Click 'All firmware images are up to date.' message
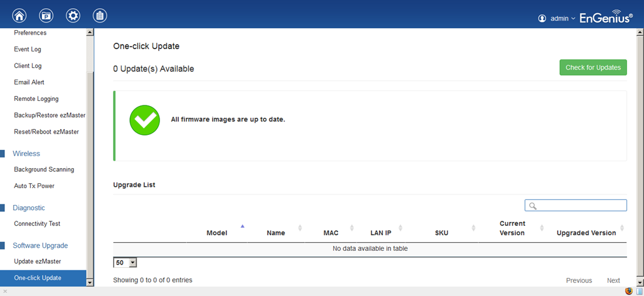The image size is (644, 296). (228, 120)
